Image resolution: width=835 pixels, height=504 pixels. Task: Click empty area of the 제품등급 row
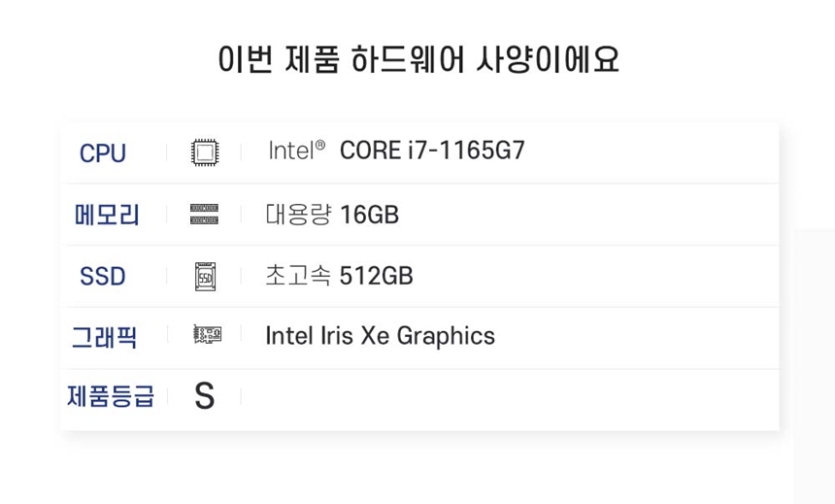tap(505, 397)
